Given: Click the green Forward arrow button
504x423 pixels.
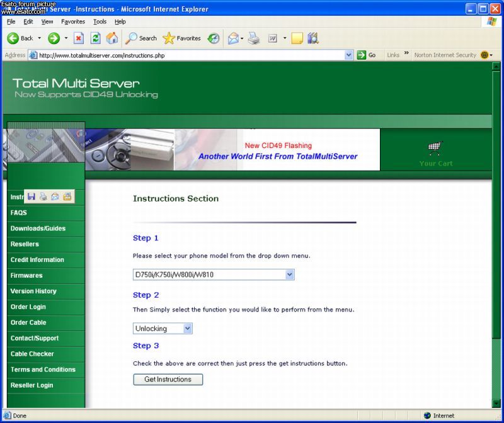Looking at the screenshot, I should [54, 38].
